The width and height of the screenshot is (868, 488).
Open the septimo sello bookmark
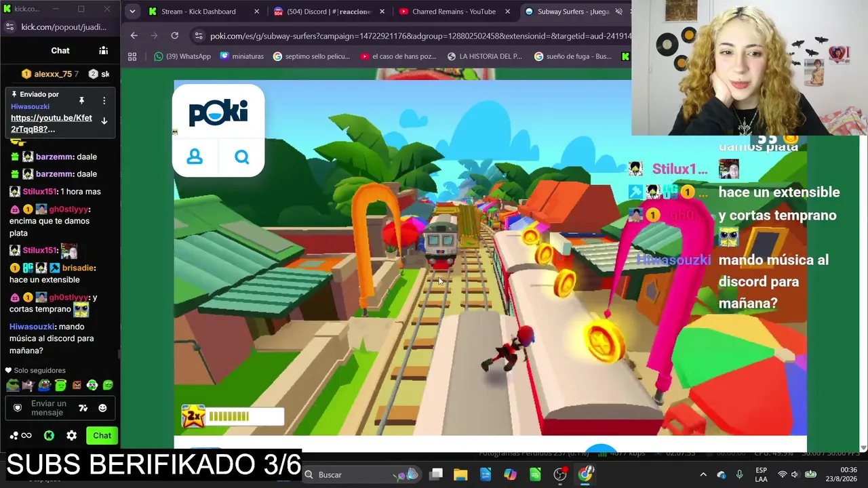[x=312, y=56]
